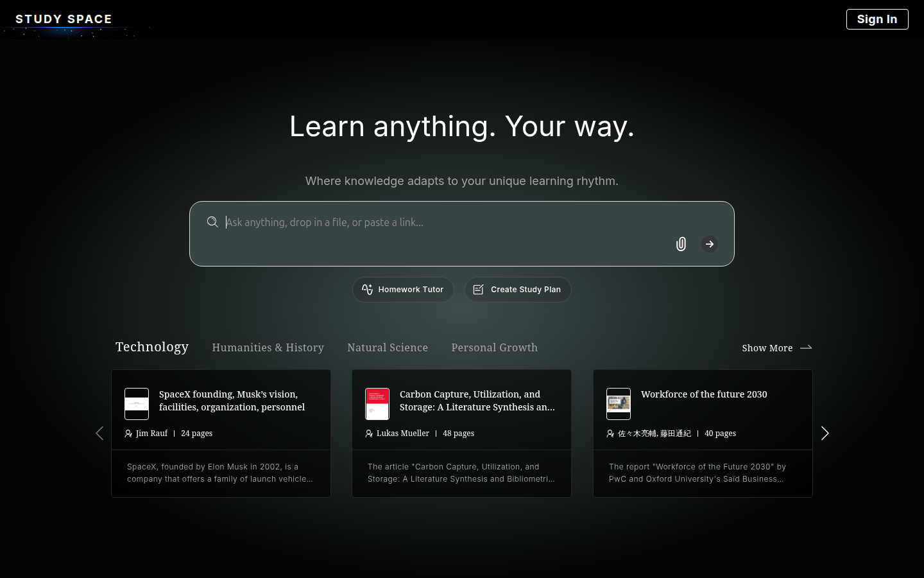Open Workforce of the future thumbnail icon
924x578 pixels.
coord(619,404)
